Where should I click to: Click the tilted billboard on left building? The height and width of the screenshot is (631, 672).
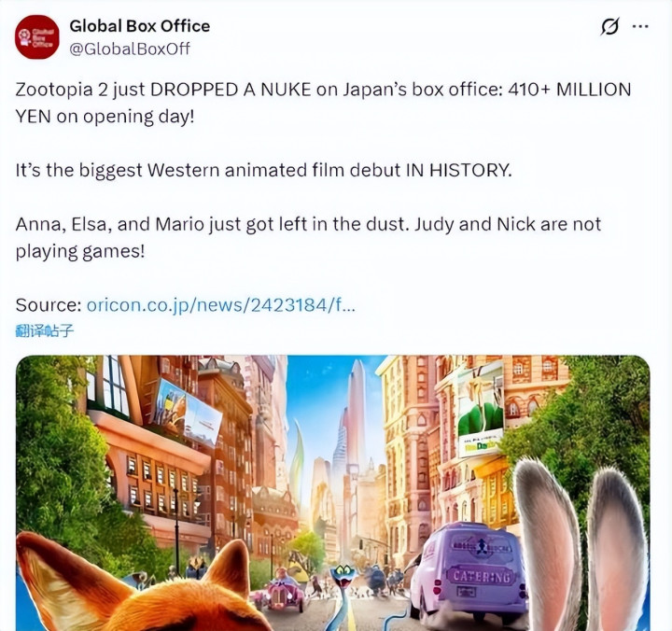187,408
